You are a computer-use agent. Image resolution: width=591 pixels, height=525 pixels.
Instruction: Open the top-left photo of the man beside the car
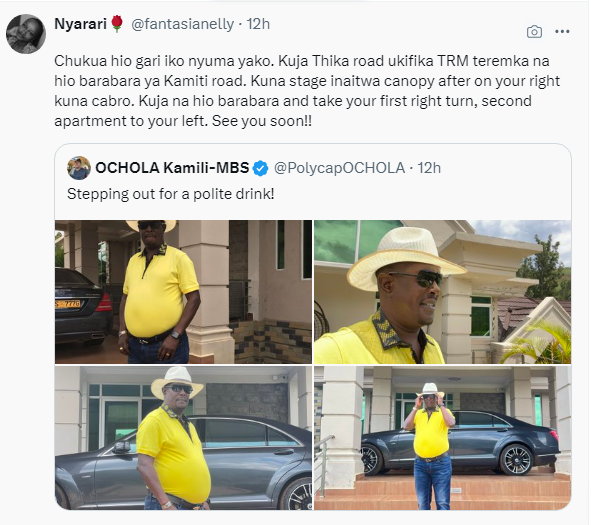click(183, 292)
